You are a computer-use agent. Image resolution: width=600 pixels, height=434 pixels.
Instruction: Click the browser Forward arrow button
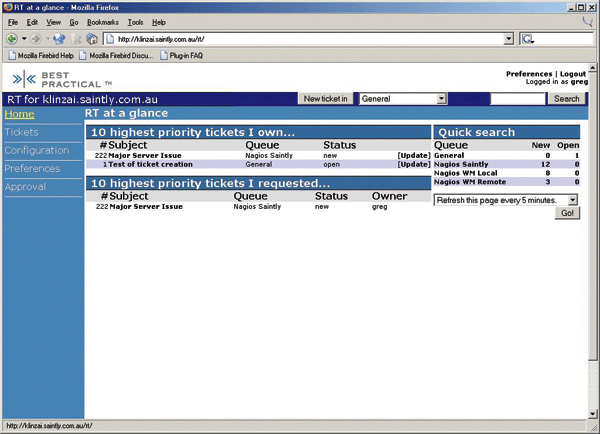pos(37,38)
